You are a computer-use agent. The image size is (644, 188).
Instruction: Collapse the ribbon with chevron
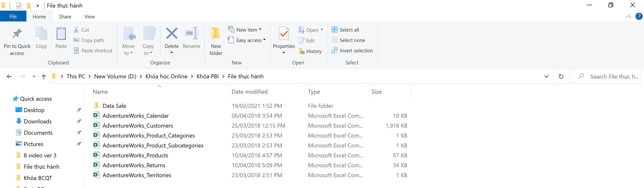coord(628,17)
